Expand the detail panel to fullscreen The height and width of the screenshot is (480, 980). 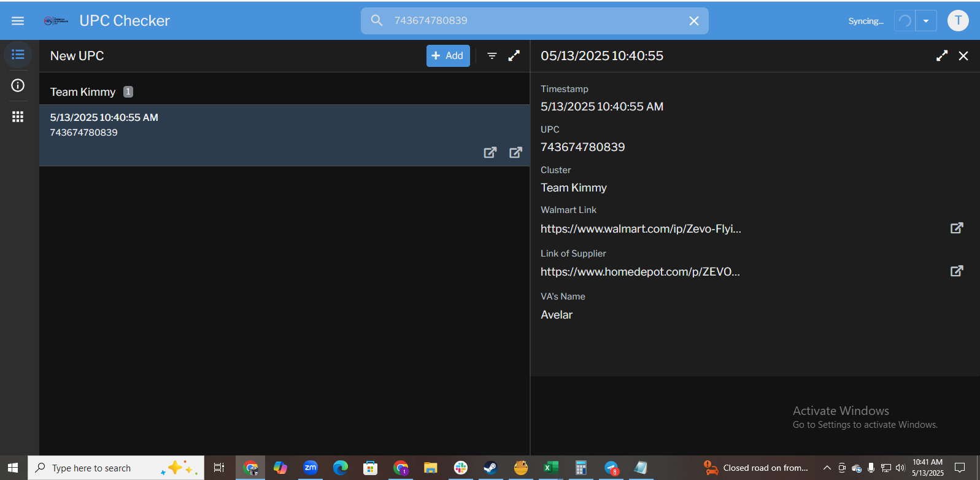pos(941,56)
